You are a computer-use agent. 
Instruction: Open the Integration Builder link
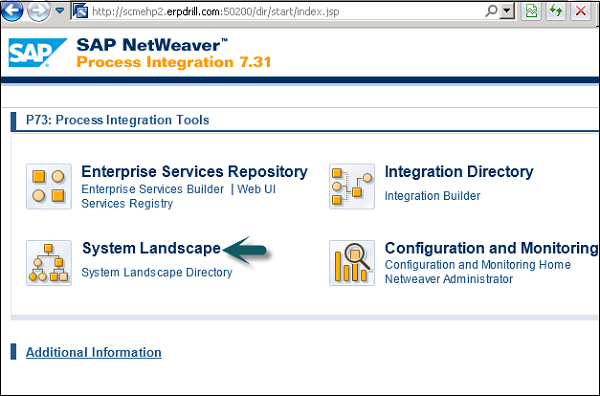(x=432, y=196)
